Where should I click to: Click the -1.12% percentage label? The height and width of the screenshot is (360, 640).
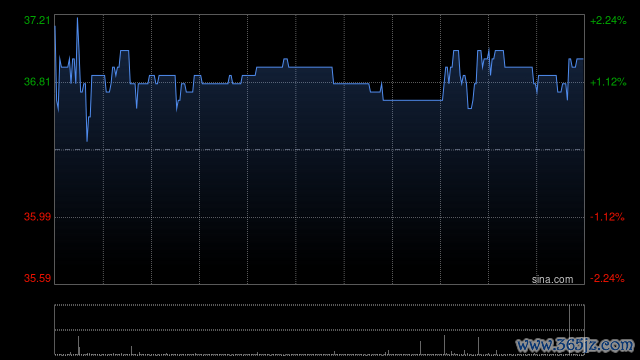click(607, 217)
